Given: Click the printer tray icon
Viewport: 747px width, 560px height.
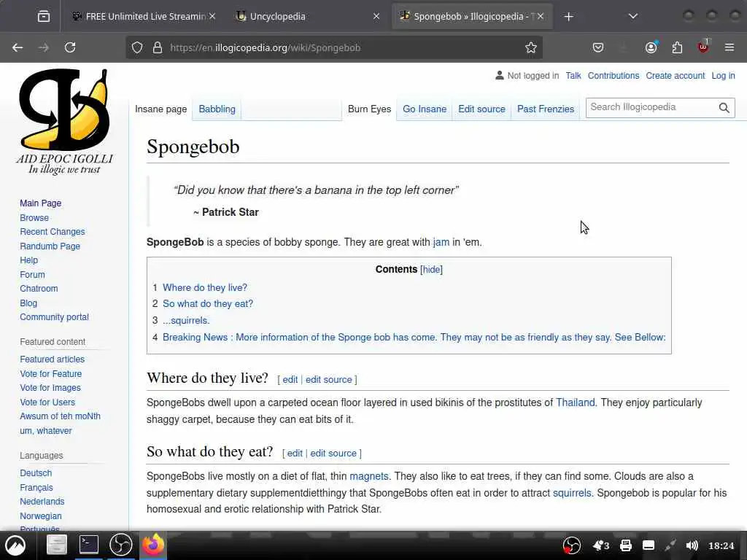Looking at the screenshot, I should pos(626,545).
